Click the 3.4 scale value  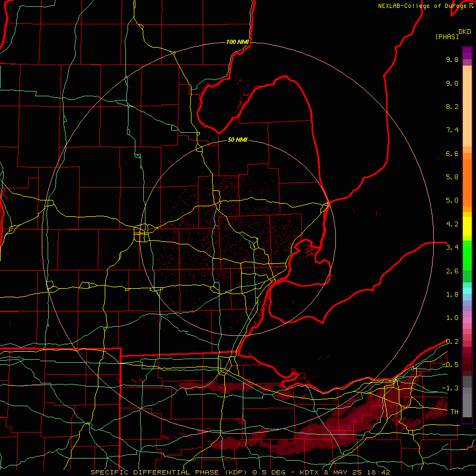[x=452, y=248]
